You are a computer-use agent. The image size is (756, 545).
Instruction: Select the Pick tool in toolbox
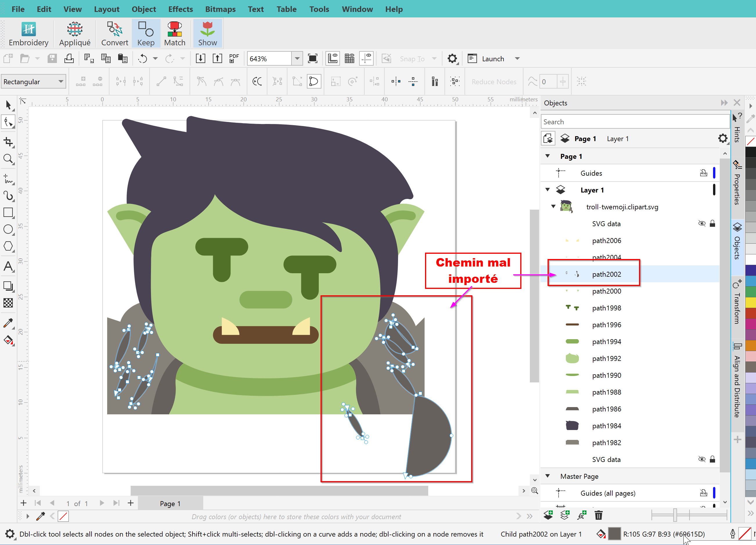click(8, 105)
